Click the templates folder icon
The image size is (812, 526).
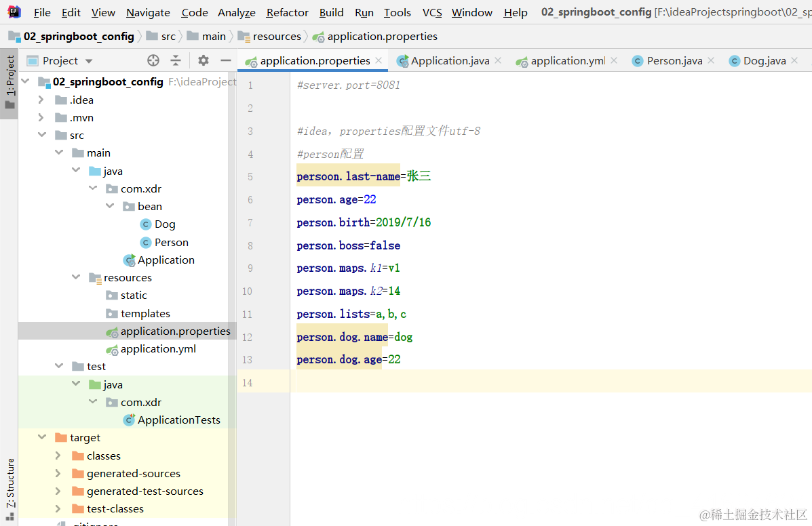coord(111,313)
